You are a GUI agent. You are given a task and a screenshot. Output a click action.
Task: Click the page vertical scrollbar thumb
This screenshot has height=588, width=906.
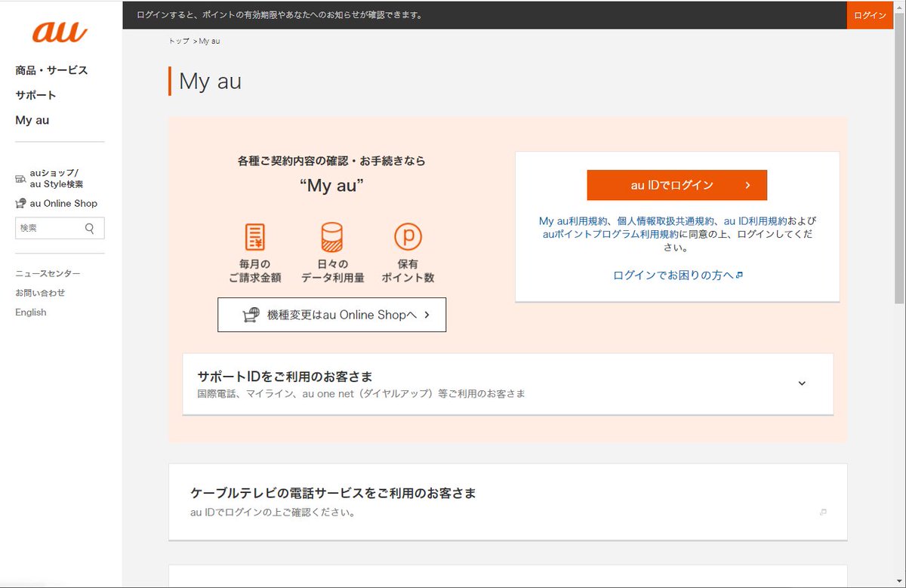pyautogui.click(x=899, y=159)
